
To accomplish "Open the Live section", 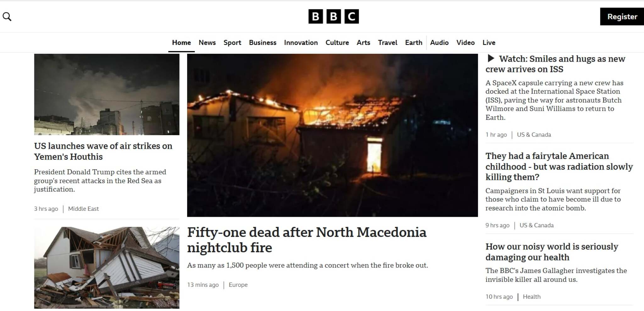I will (x=489, y=42).
